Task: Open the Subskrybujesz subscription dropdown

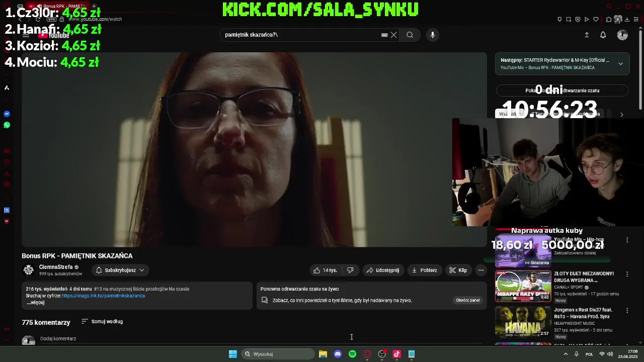Action: [x=120, y=270]
